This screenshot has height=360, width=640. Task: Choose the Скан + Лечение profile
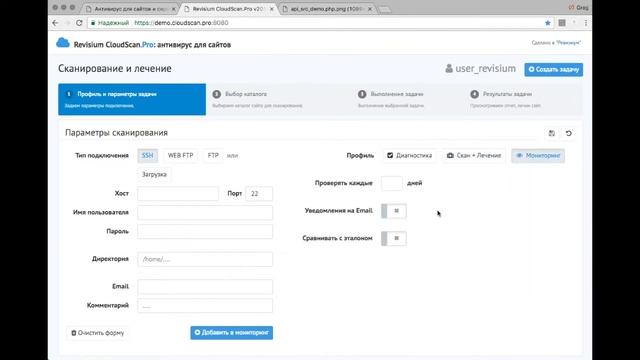[474, 156]
